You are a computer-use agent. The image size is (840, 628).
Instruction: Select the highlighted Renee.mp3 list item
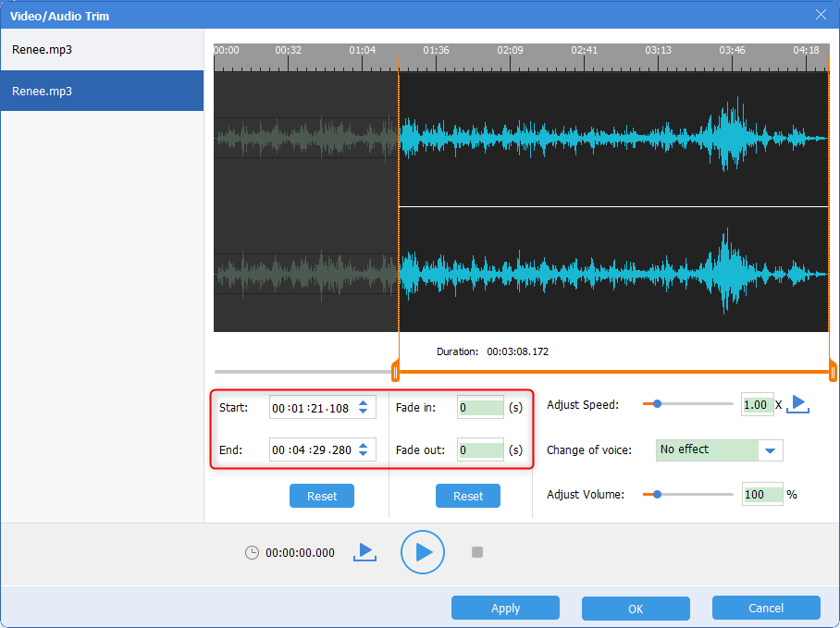(102, 91)
